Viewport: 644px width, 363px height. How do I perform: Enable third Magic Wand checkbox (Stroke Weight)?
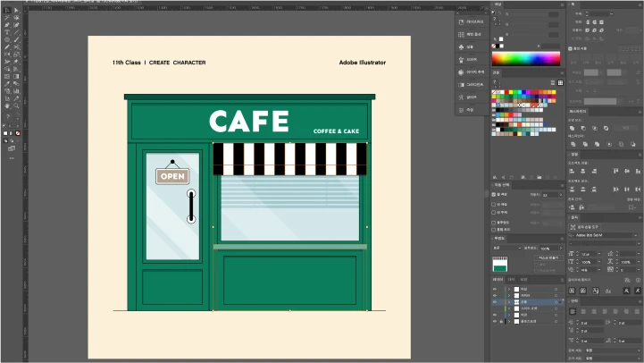(x=494, y=213)
